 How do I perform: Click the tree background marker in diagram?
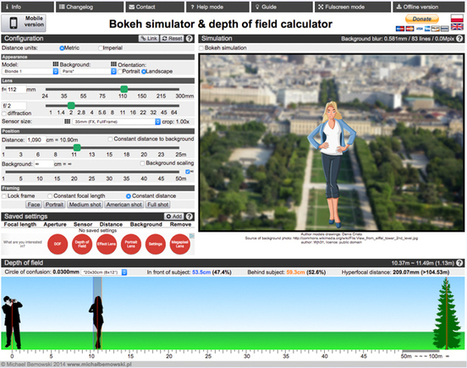(x=446, y=313)
